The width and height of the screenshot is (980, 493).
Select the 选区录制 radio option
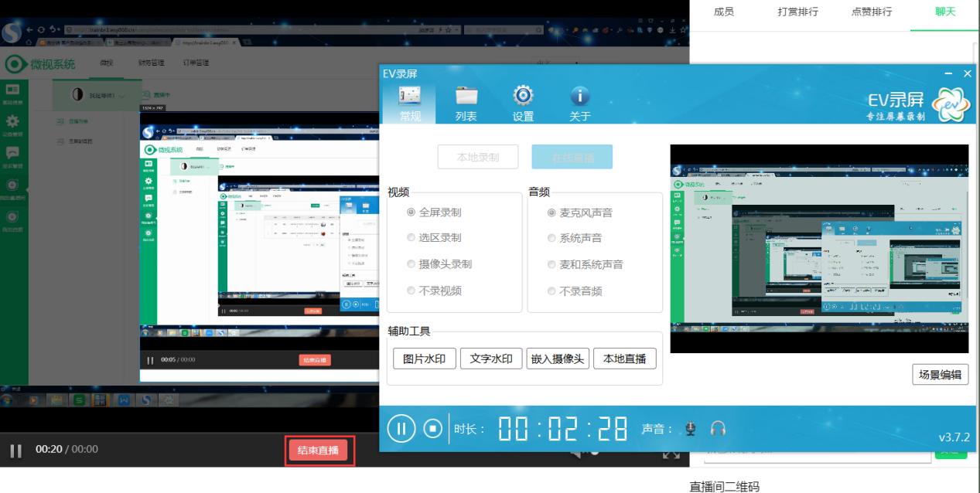(x=435, y=238)
